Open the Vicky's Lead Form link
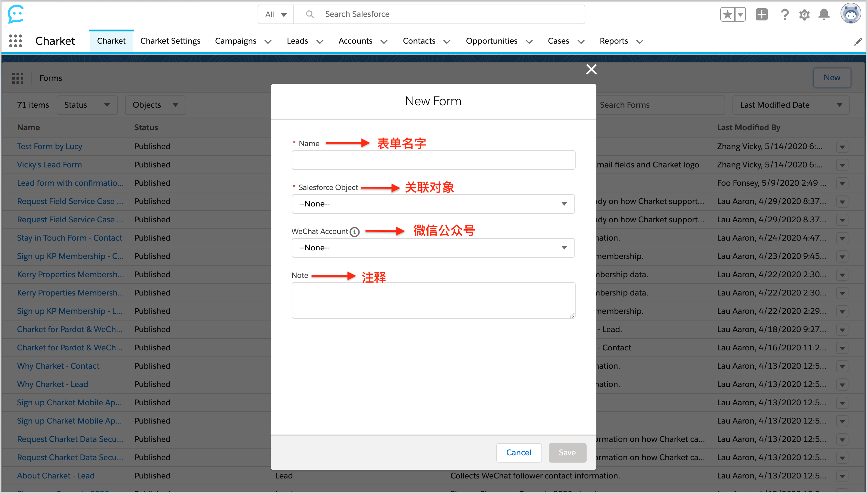868x494 pixels. tap(49, 165)
